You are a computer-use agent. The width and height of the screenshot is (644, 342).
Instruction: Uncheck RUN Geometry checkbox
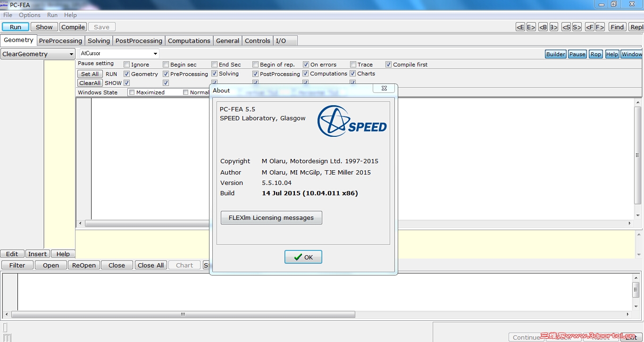coord(126,74)
